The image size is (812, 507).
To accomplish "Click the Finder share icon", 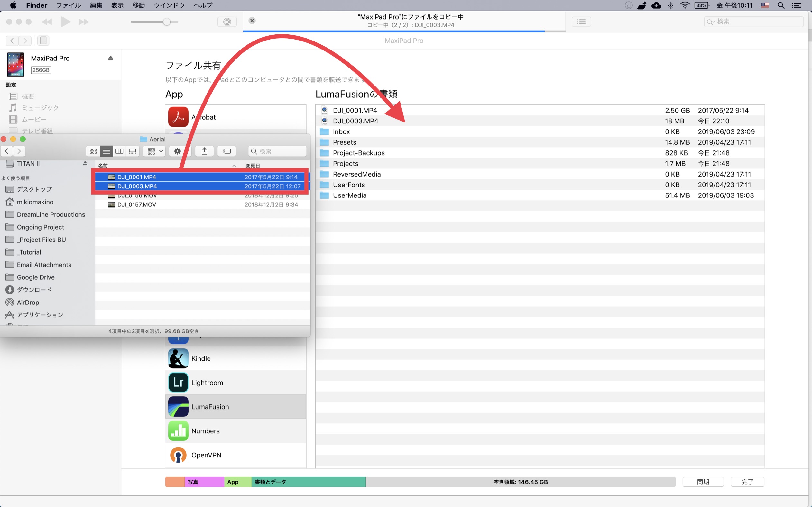I will (x=204, y=151).
